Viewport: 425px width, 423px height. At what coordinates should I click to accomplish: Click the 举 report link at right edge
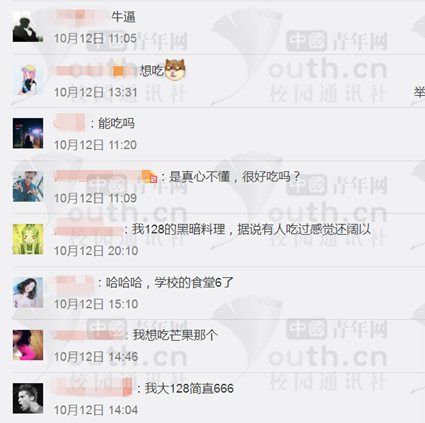[419, 92]
